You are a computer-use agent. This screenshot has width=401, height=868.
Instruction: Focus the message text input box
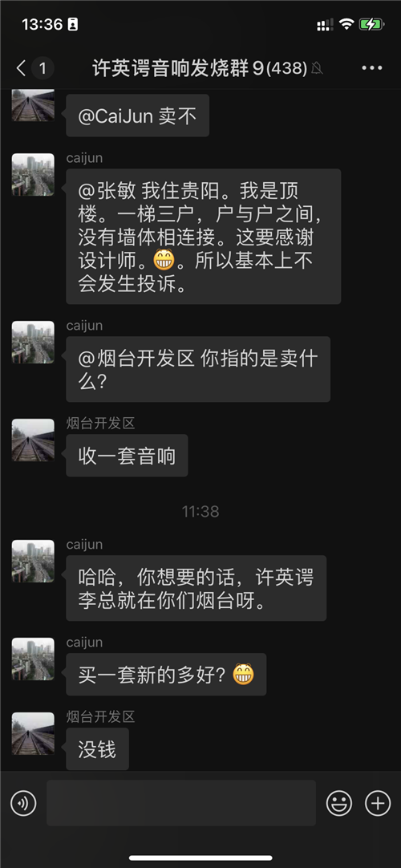pos(181,803)
